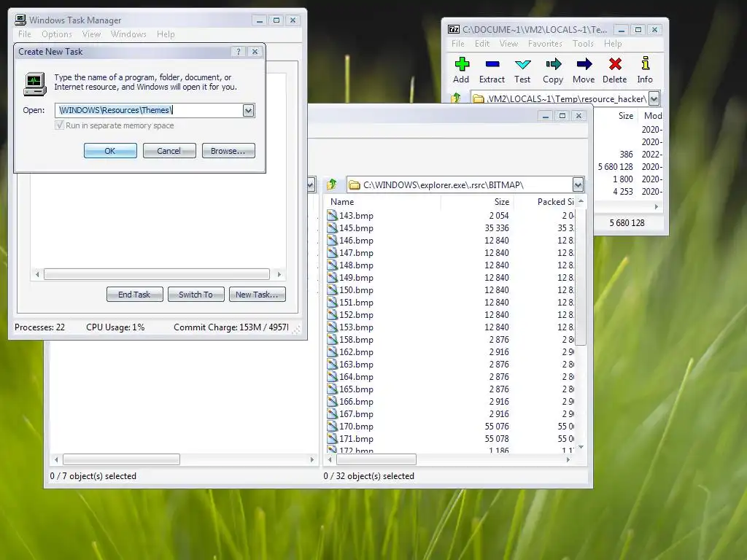
Task: Select the 151.bmp file name
Action: [356, 303]
